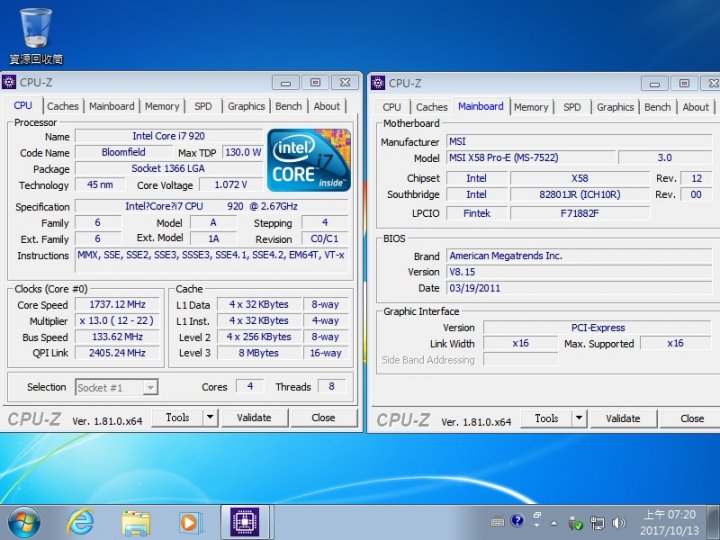
Task: Switch to SPD tab in left window
Action: click(x=203, y=107)
